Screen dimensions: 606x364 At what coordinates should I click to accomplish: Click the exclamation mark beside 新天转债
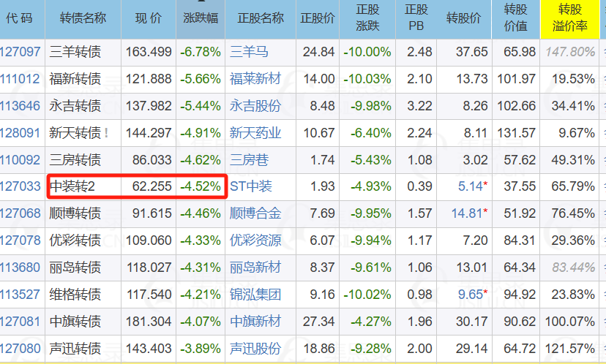tap(106, 133)
